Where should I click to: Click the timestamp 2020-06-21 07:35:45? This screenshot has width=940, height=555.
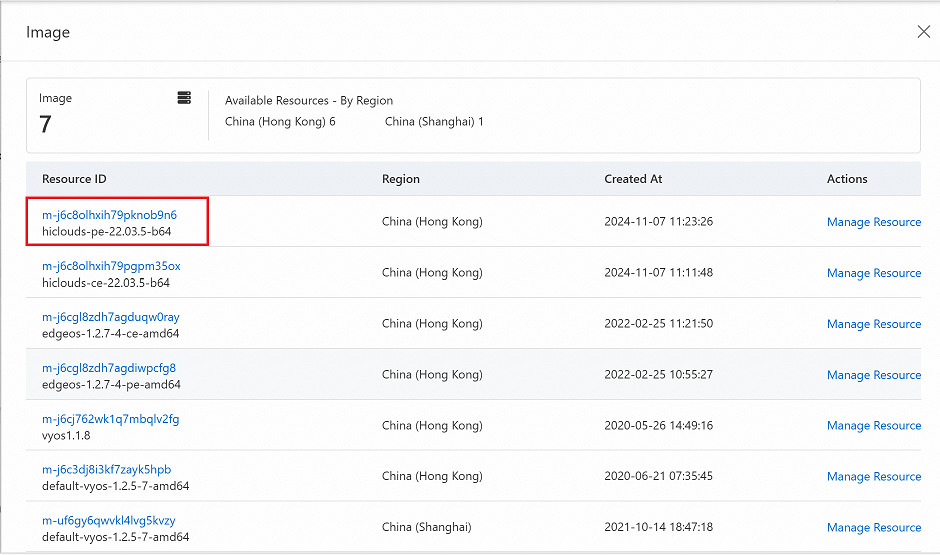pos(658,476)
